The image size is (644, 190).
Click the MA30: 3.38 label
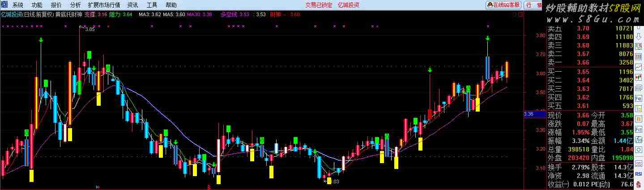click(200, 14)
